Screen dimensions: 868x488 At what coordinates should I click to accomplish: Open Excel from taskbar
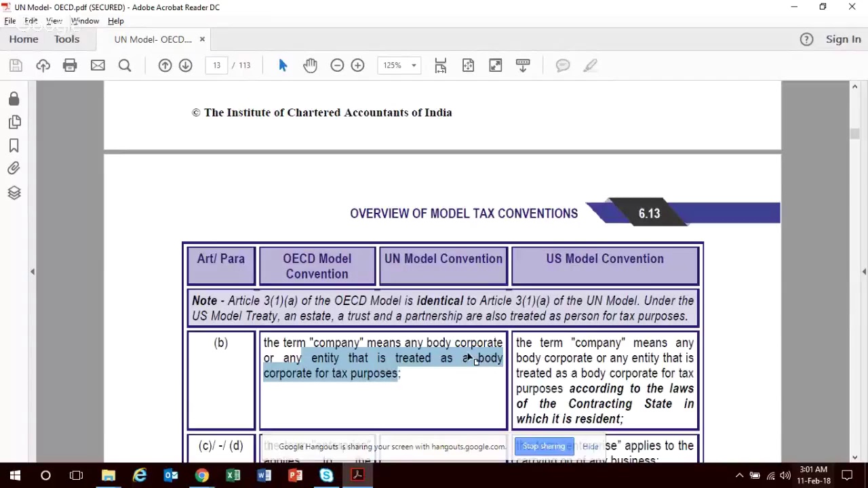tap(233, 476)
